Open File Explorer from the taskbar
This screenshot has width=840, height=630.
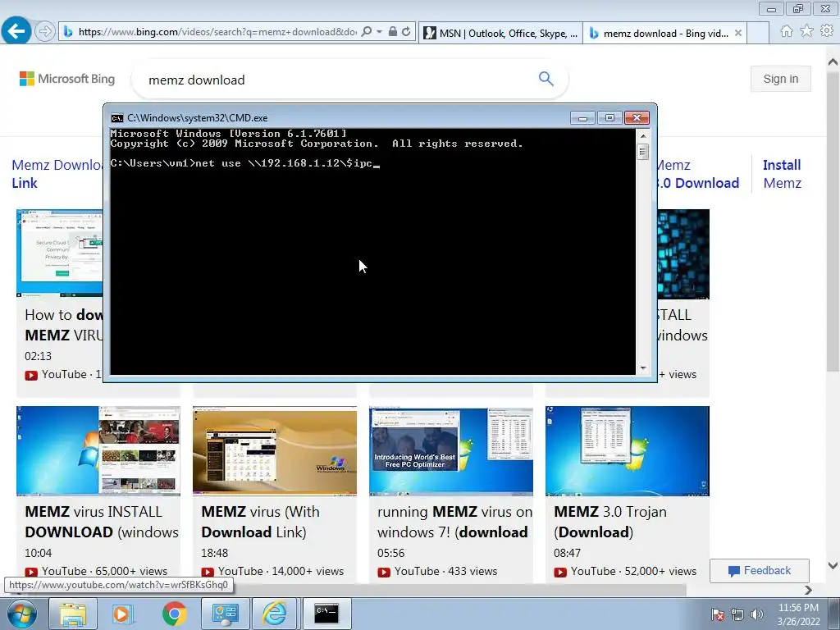click(73, 614)
